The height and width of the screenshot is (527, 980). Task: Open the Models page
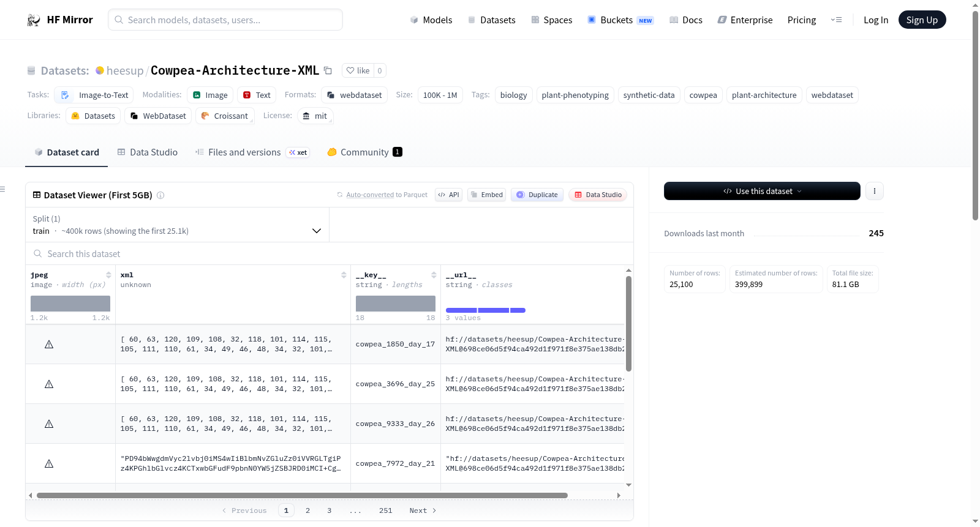point(431,20)
